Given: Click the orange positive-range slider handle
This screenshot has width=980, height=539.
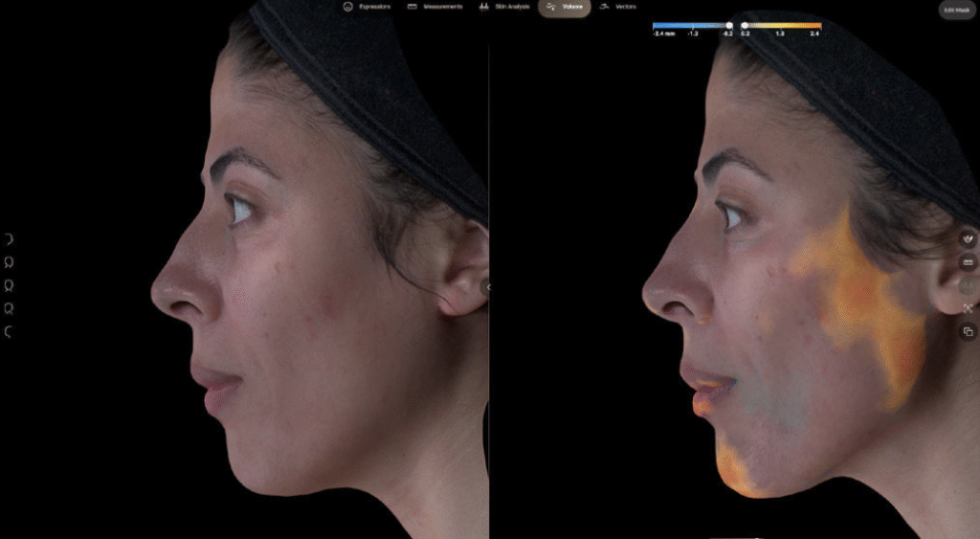Looking at the screenshot, I should click(x=745, y=26).
